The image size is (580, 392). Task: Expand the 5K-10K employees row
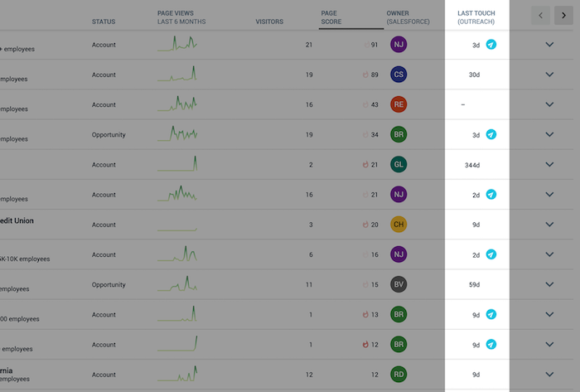[x=549, y=254]
